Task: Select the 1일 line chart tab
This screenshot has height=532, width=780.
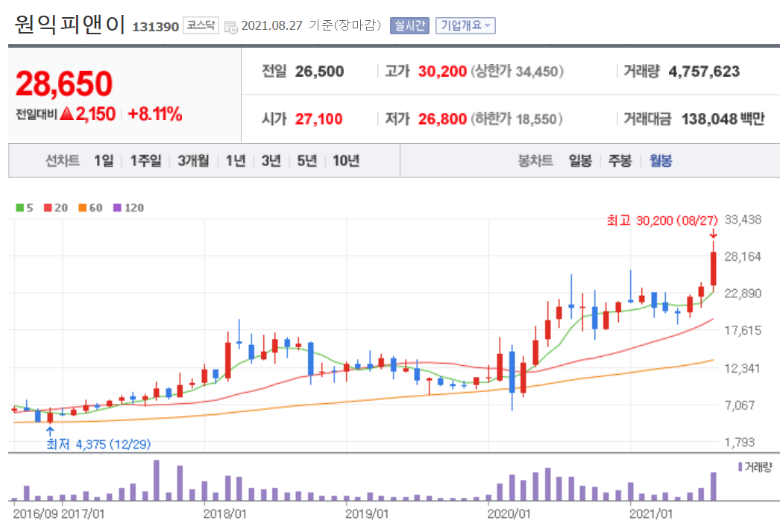Action: pos(104,161)
